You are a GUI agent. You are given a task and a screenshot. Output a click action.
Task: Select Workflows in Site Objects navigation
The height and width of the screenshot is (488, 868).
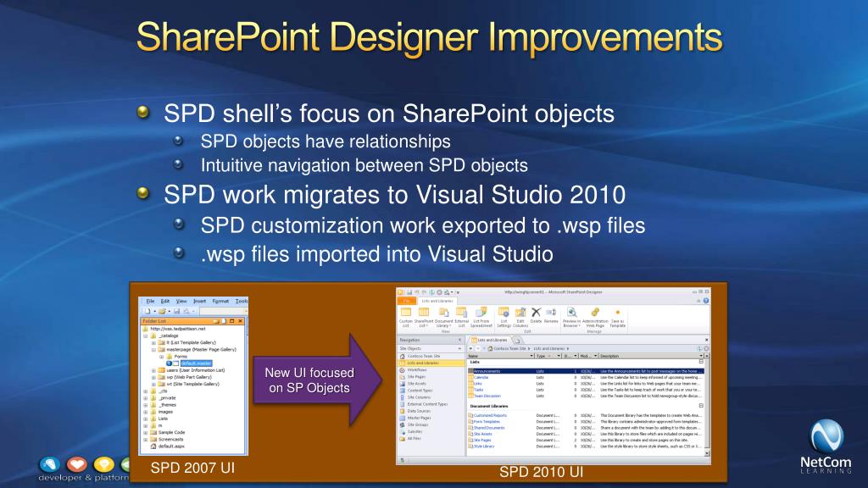tap(417, 369)
